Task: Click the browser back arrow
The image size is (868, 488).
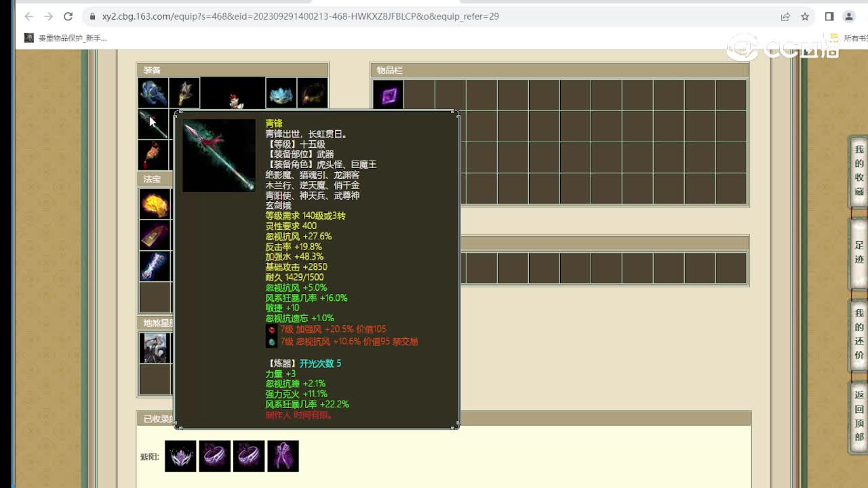Action: 28,16
